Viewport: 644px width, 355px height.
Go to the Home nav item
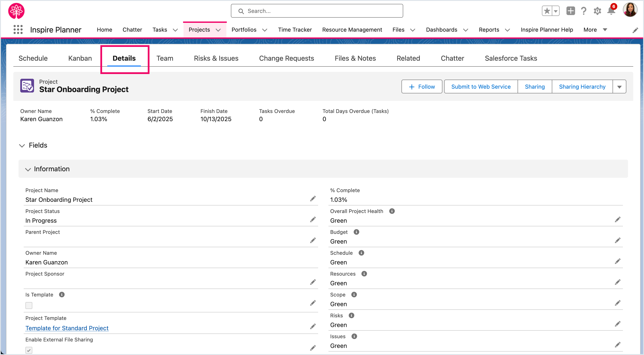click(x=104, y=30)
